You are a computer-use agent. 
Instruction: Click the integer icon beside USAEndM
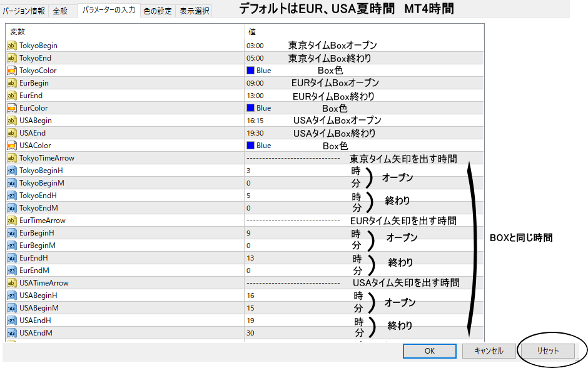(x=11, y=333)
